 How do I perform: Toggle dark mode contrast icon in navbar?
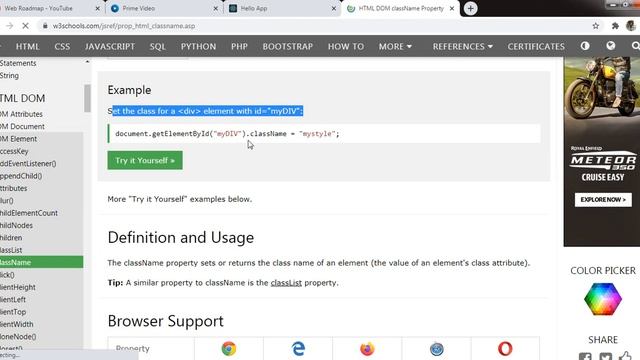(585, 46)
